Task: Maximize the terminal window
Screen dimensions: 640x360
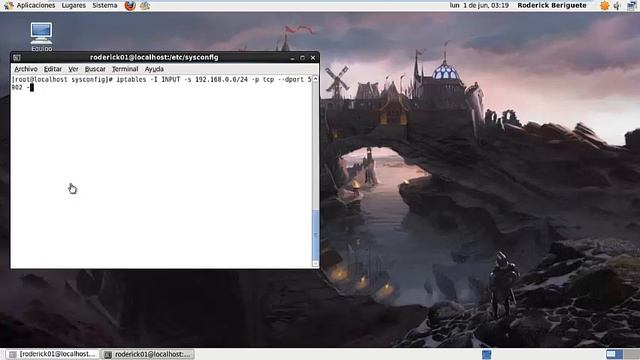Action: click(302, 58)
